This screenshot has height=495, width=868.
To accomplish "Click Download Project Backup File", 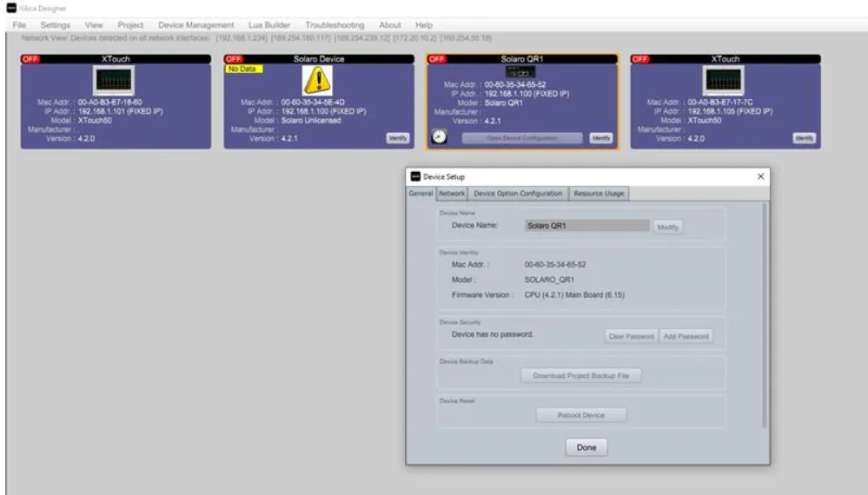I will pos(580,375).
